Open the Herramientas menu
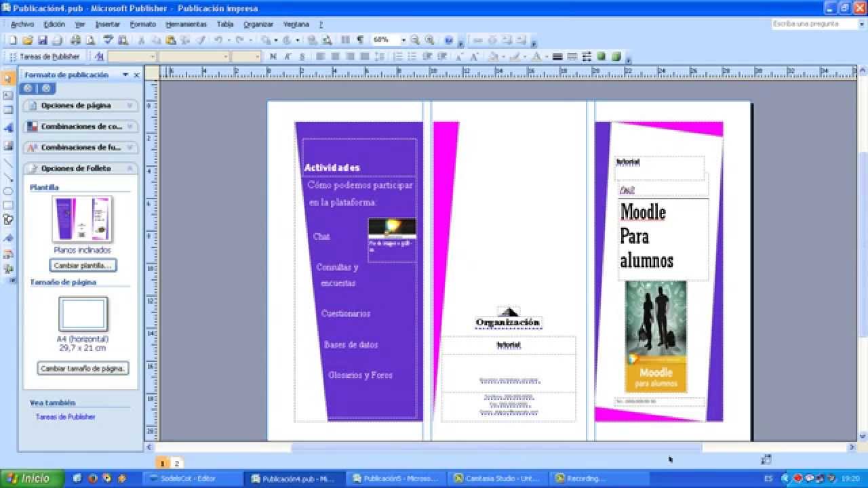 [186, 24]
